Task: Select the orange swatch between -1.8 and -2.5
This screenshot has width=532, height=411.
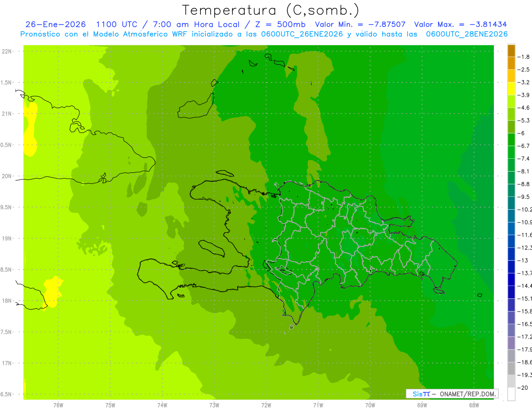Action: click(511, 63)
